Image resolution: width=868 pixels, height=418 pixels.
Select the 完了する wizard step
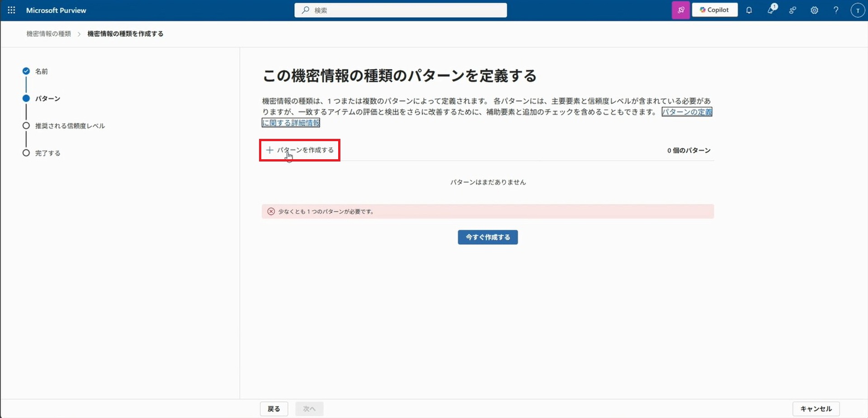(47, 153)
